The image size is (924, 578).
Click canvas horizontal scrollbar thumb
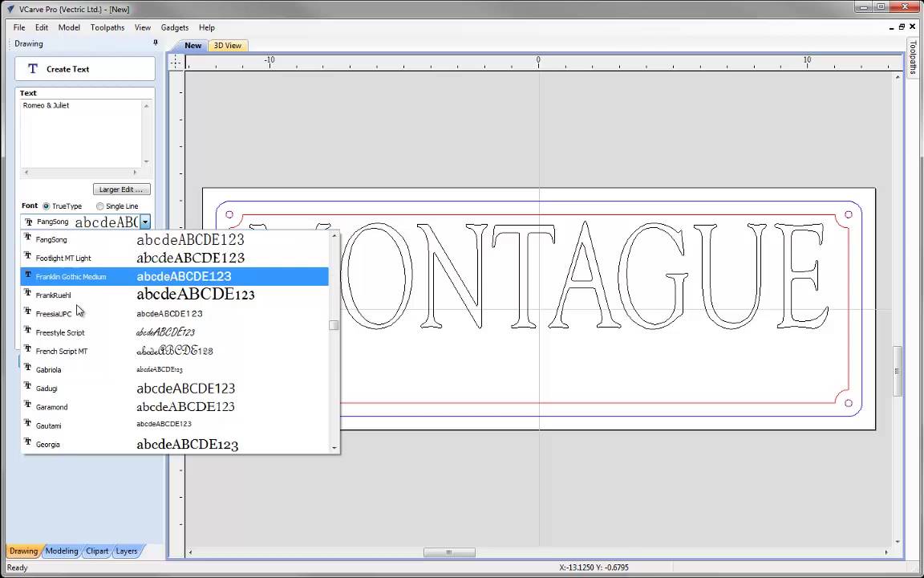coord(449,552)
